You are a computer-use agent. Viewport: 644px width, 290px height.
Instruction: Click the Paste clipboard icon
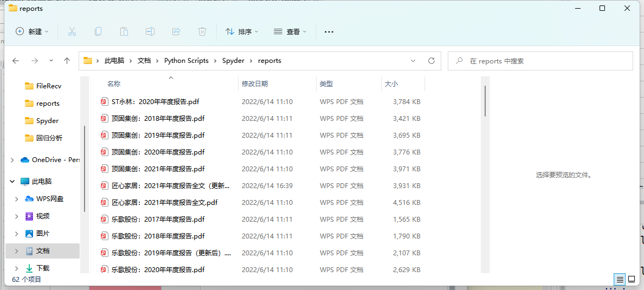(x=124, y=31)
